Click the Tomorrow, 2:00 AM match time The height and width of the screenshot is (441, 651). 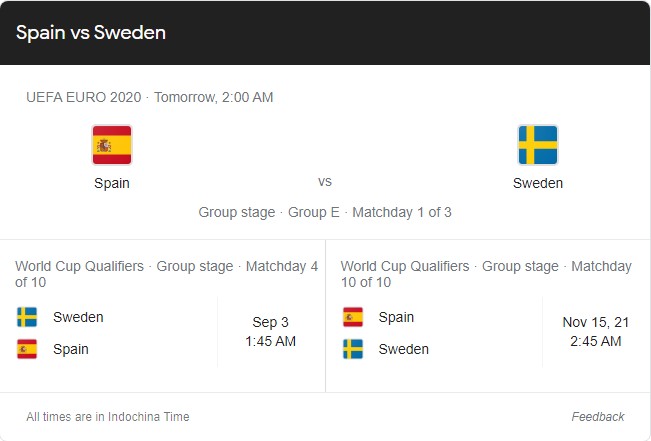213,97
